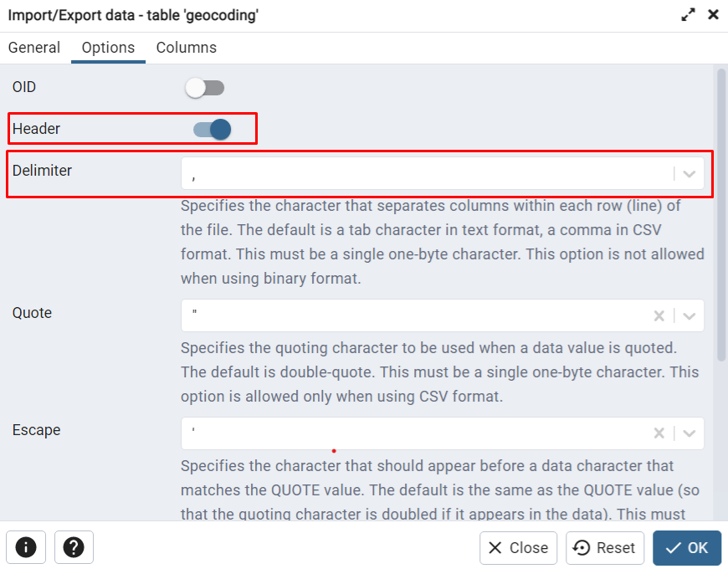Switch to the General tab

34,48
